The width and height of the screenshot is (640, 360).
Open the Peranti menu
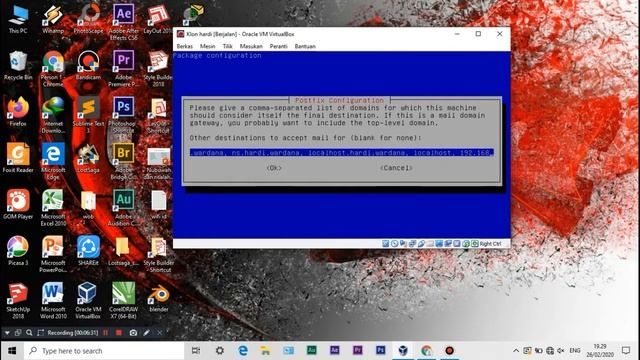278,46
